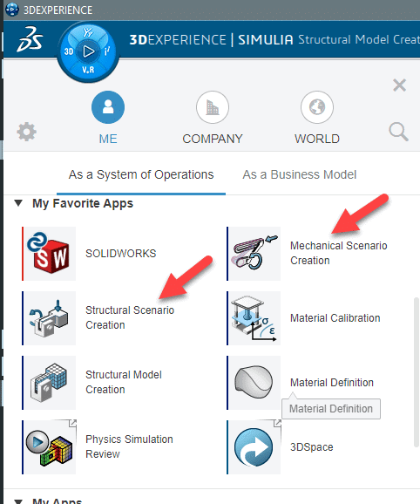Viewport: 420px width, 504px height.
Task: Click the 3DSpace text label
Action: [x=311, y=447]
